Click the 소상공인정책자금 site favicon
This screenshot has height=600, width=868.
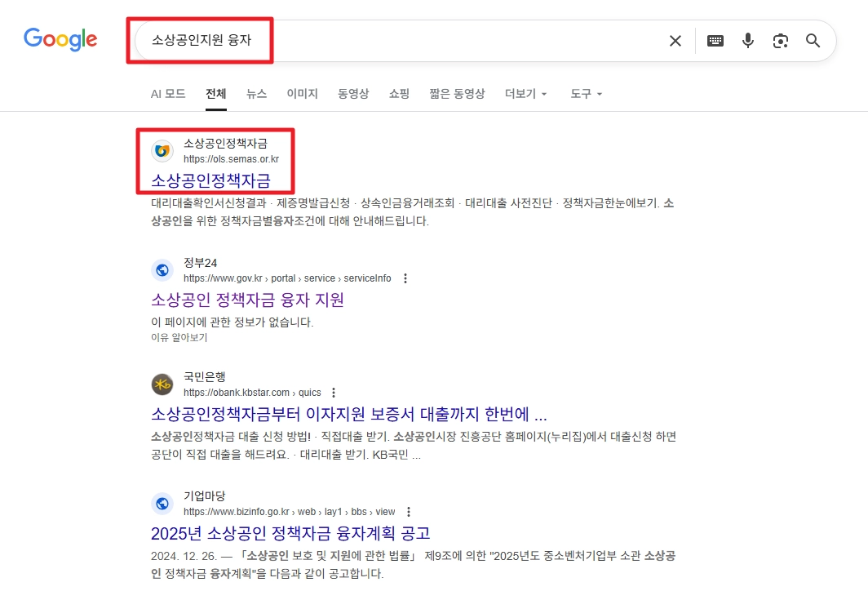pyautogui.click(x=162, y=151)
